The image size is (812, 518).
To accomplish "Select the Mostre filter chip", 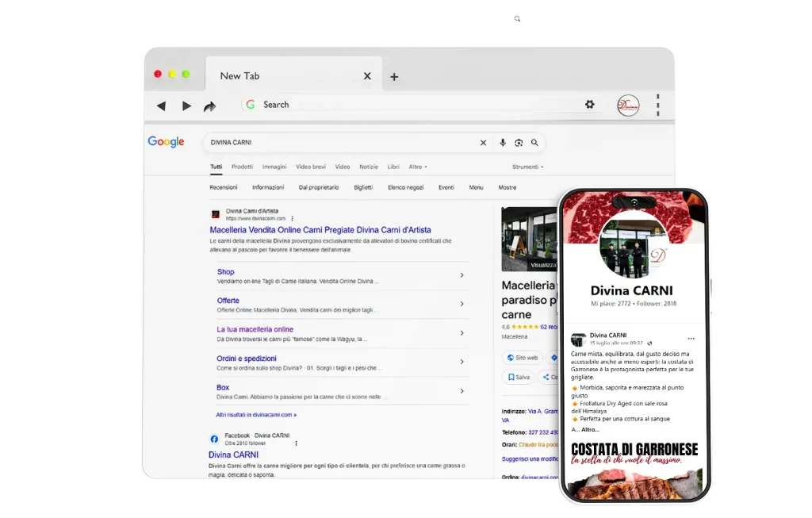I will 507,187.
